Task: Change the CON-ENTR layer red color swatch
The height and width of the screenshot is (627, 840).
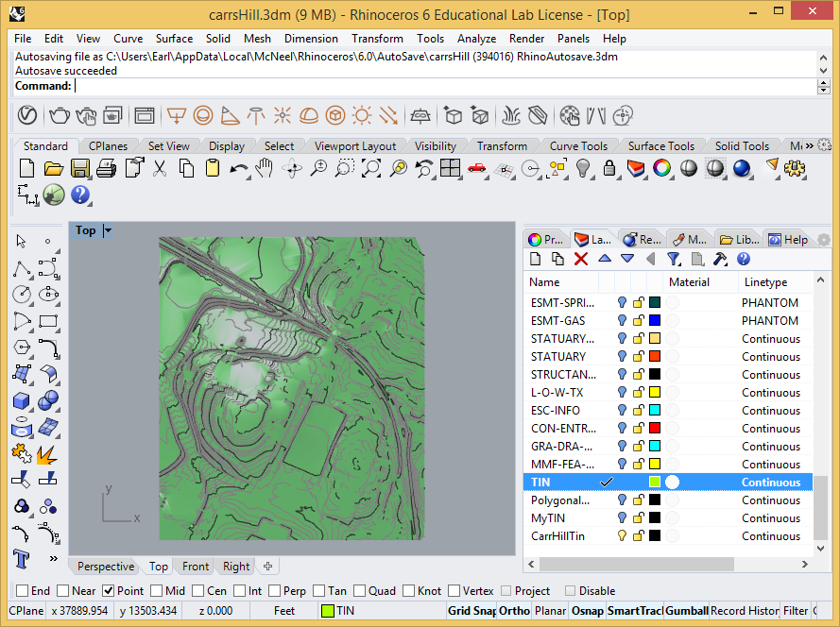Action: point(655,428)
